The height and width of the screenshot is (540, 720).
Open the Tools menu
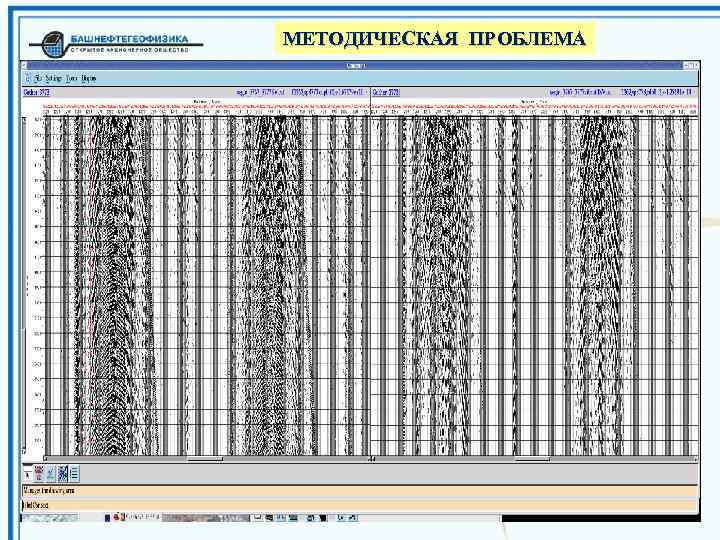tap(72, 79)
